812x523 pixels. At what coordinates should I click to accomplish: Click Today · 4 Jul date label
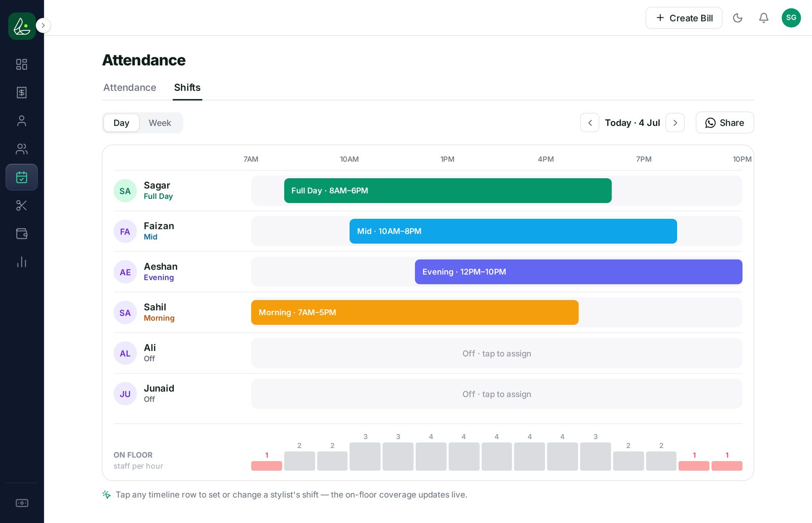point(632,123)
